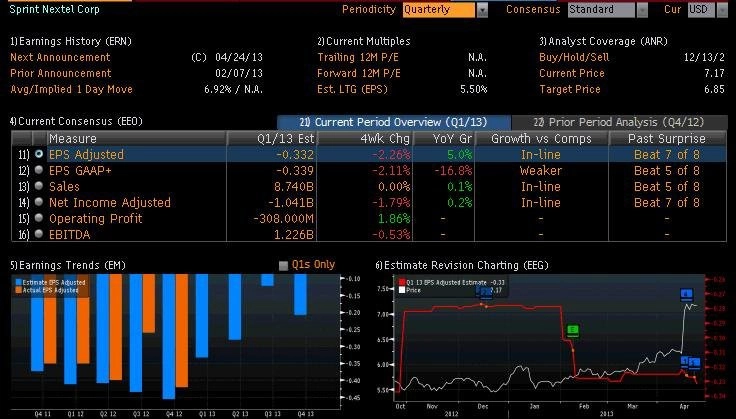This screenshot has width=736, height=419.
Task: Click the Buy/Hold/Sell value 12/13/2
Action: click(x=704, y=57)
